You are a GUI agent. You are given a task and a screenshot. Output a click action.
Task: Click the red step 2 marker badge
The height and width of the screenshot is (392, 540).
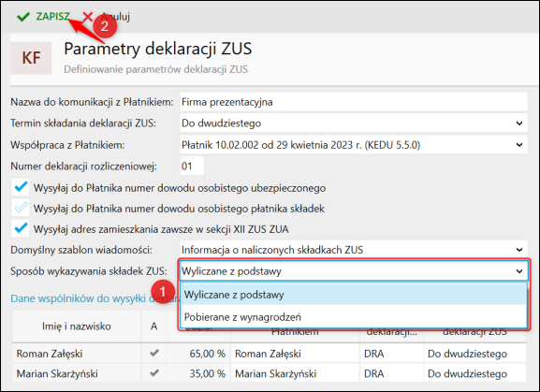(x=104, y=25)
